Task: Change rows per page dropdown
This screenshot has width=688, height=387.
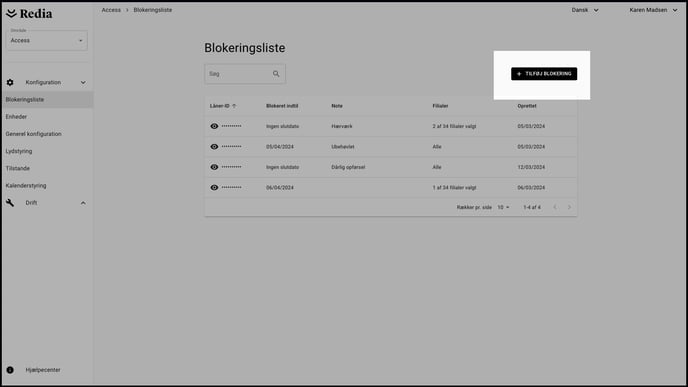Action: (503, 207)
